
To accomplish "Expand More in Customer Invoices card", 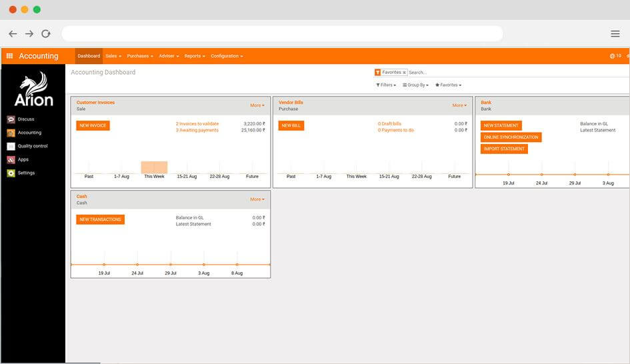I will [257, 105].
